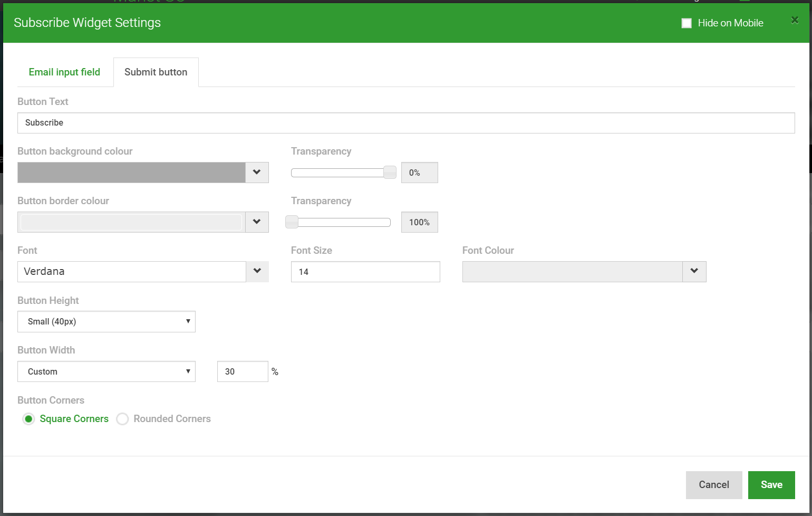Open the button background colour dropdown arrow

pyautogui.click(x=257, y=173)
